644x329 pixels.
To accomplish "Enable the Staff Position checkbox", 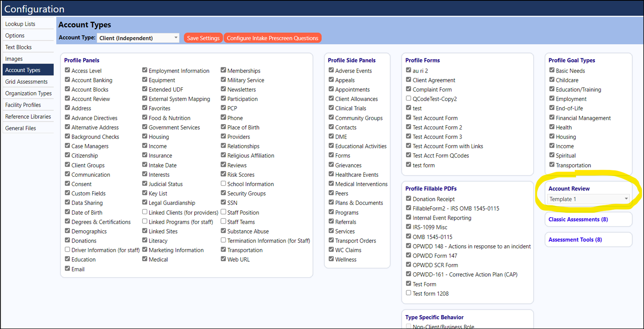I will [x=224, y=212].
